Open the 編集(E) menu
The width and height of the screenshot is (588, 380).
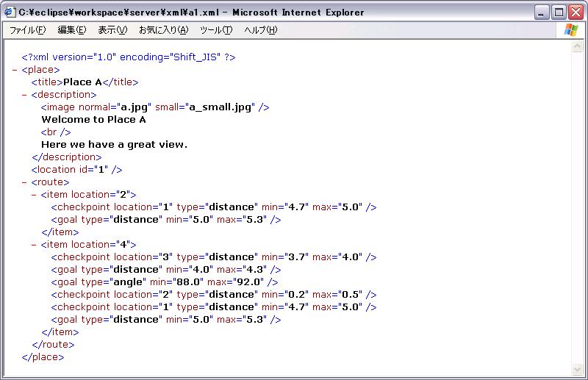(71, 30)
